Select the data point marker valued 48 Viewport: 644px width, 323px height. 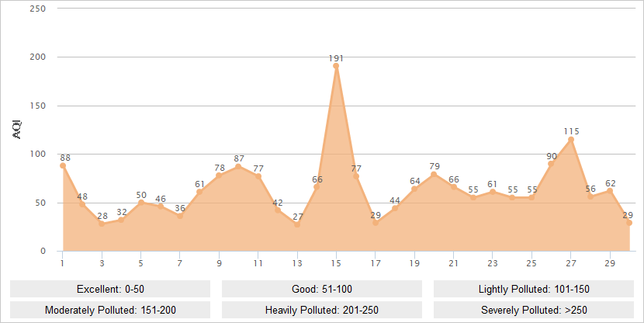click(x=82, y=204)
